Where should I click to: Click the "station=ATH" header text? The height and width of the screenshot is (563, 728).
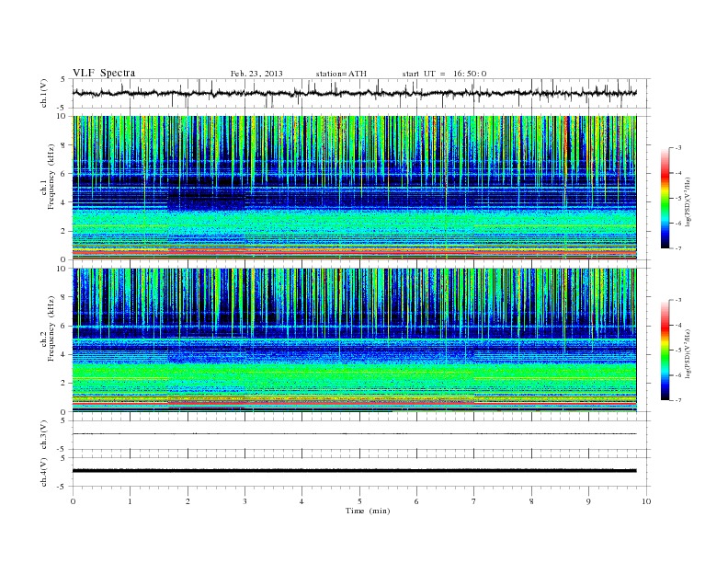tap(341, 74)
